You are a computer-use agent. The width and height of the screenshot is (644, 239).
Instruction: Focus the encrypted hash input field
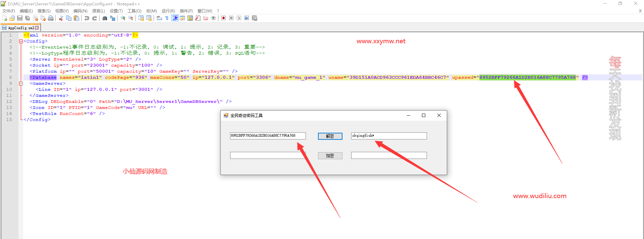click(x=268, y=136)
